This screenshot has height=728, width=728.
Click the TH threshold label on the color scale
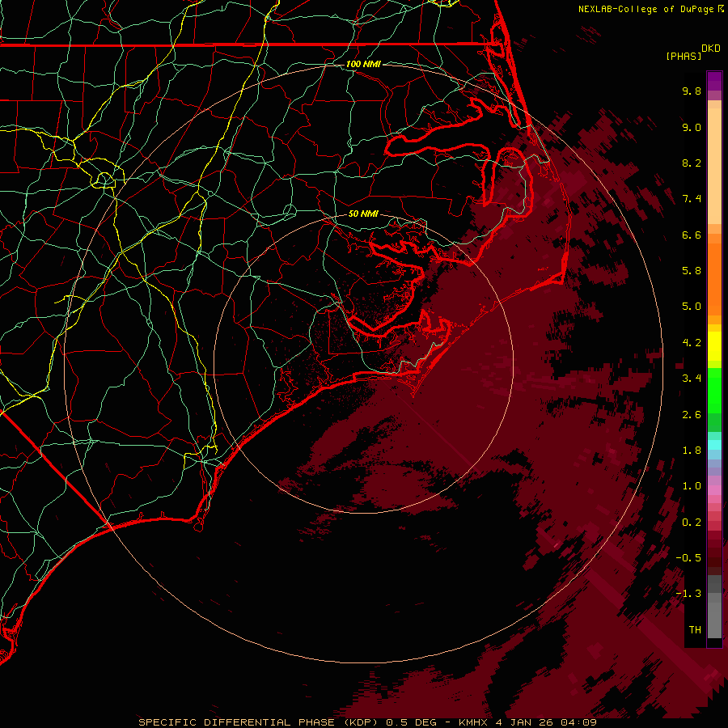(x=695, y=630)
